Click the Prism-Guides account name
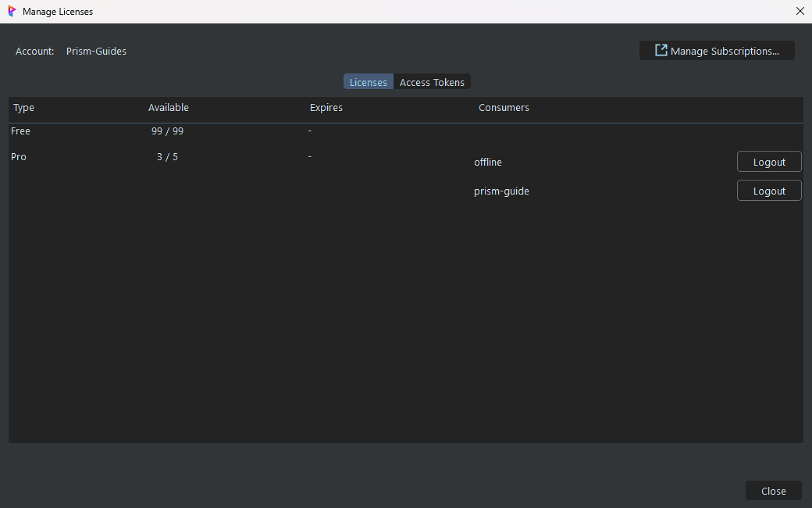 pyautogui.click(x=96, y=52)
